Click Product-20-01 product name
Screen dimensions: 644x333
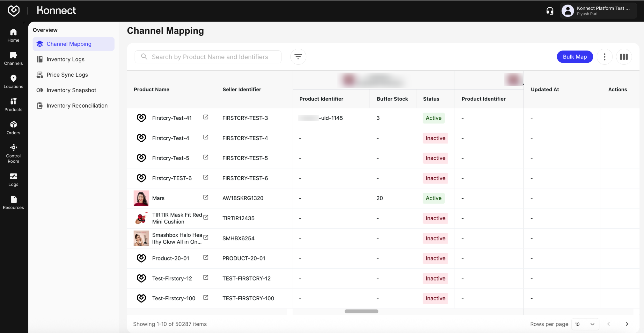[x=171, y=259]
